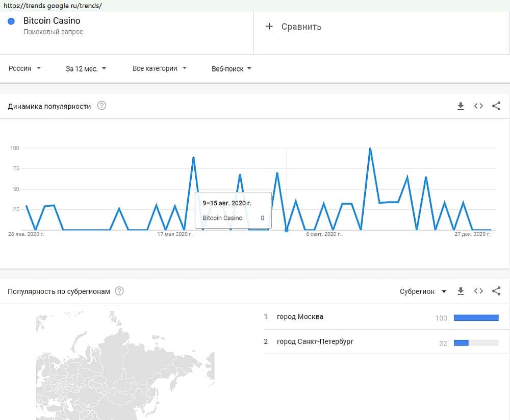This screenshot has width=510, height=420.
Task: Select город Москва in the region list
Action: (300, 317)
